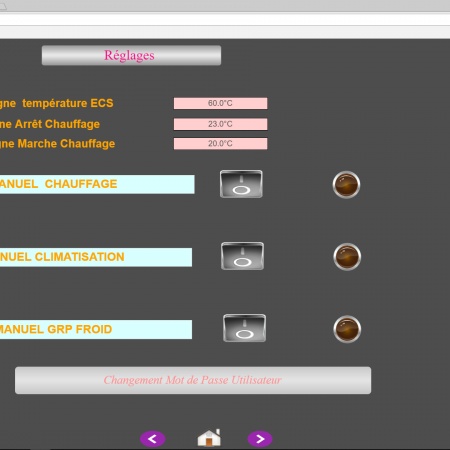The width and height of the screenshot is (450, 450).
Task: Select the MANUEL GRP FROID label bar
Action: click(x=96, y=330)
